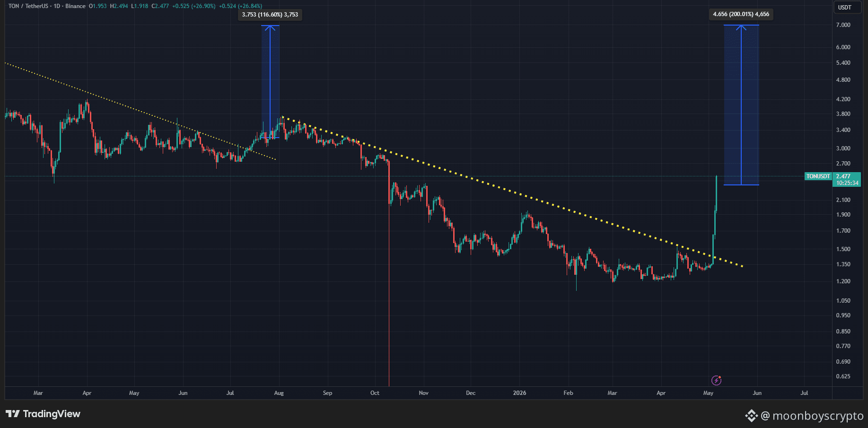Viewport: 868px width, 428px height.
Task: Click the Aug label on time axis
Action: [279, 393]
